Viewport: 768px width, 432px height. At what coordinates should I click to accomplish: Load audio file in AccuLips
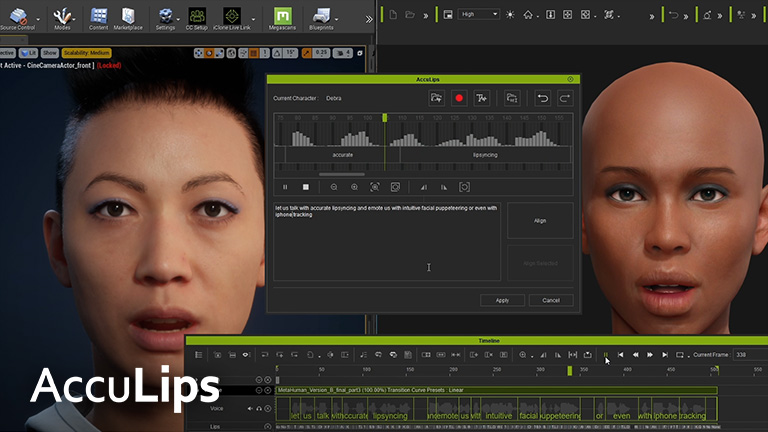tap(436, 98)
